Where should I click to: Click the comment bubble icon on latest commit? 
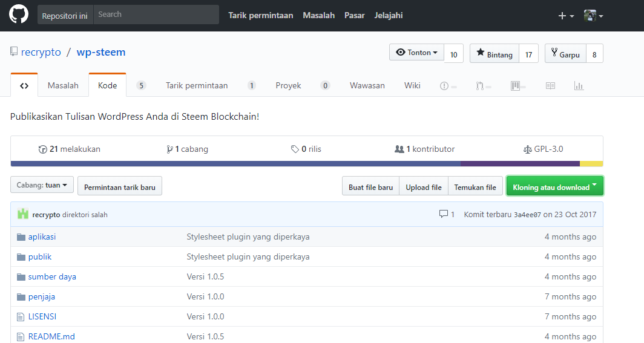tap(443, 214)
